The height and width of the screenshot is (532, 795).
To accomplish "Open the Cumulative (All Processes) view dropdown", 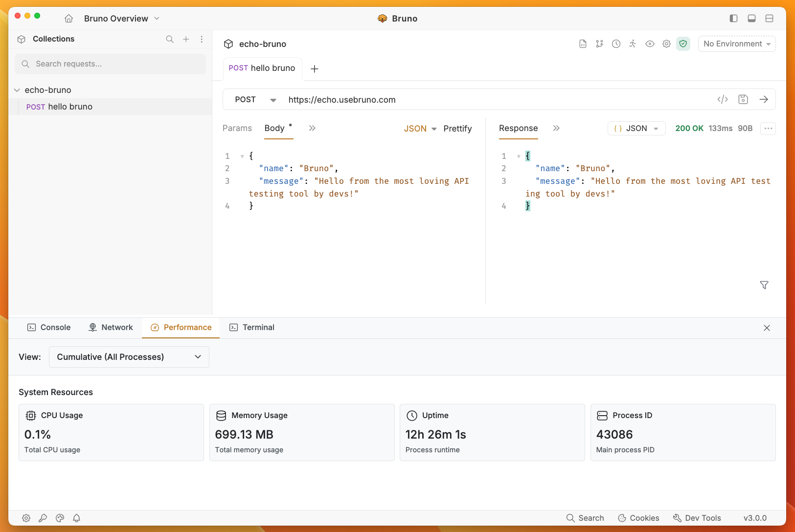I will click(129, 357).
